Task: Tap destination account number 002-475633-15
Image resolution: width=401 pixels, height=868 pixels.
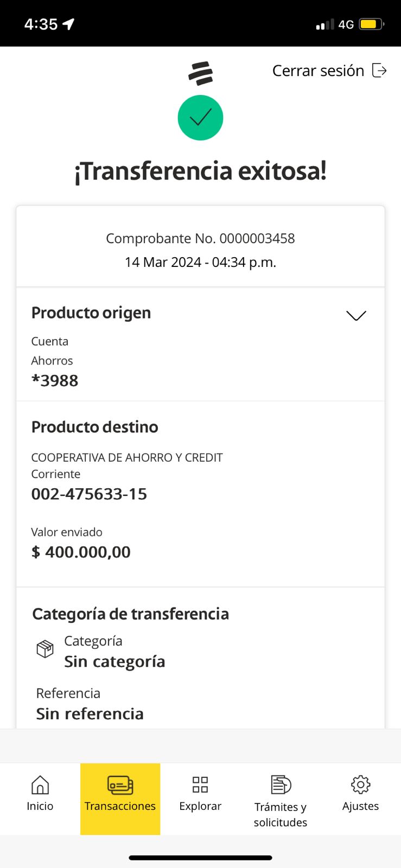Action: pos(89,494)
